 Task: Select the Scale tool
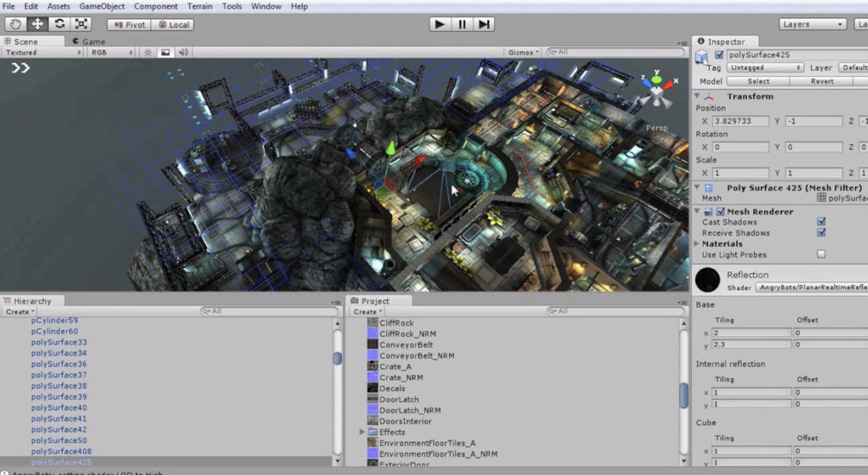click(x=81, y=24)
